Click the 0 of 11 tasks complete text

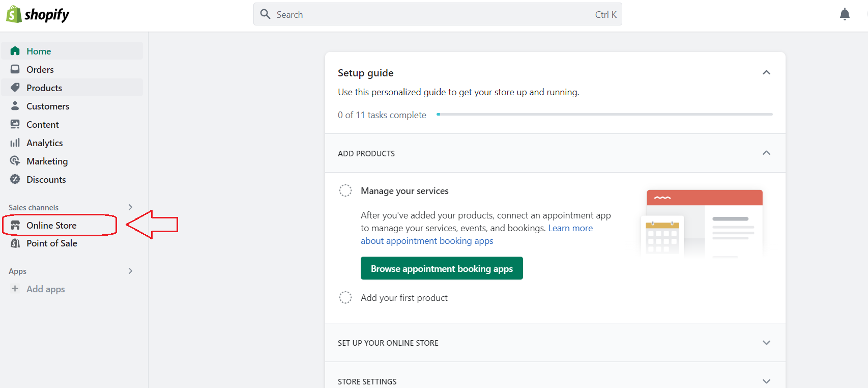tap(382, 115)
